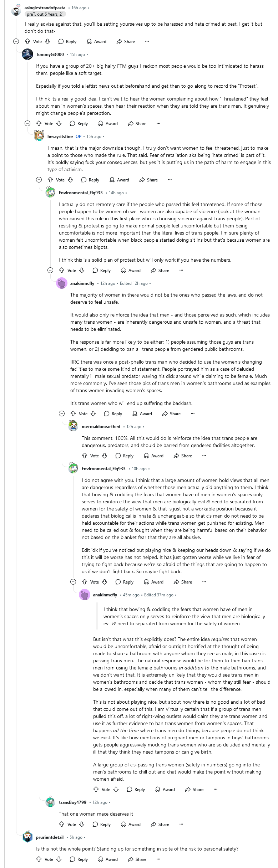Downvote anakinmcfly's last comment
The height and width of the screenshot is (868, 278).
point(116,789)
